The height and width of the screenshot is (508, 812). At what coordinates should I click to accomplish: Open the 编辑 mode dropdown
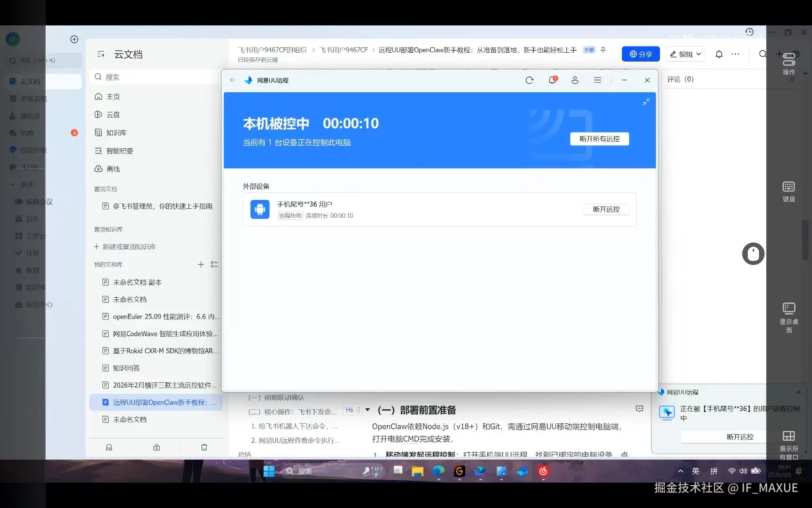pyautogui.click(x=686, y=54)
